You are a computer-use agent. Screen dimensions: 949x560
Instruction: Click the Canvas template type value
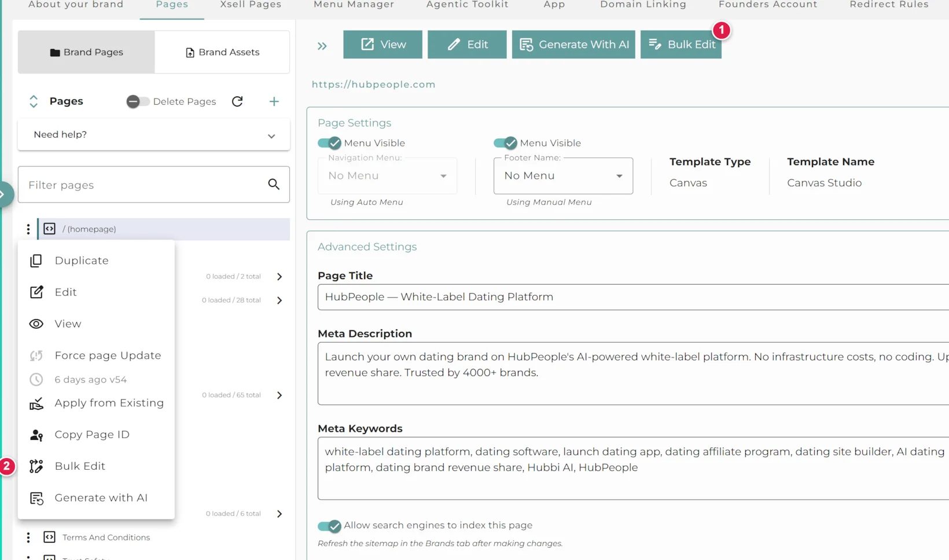[688, 183]
